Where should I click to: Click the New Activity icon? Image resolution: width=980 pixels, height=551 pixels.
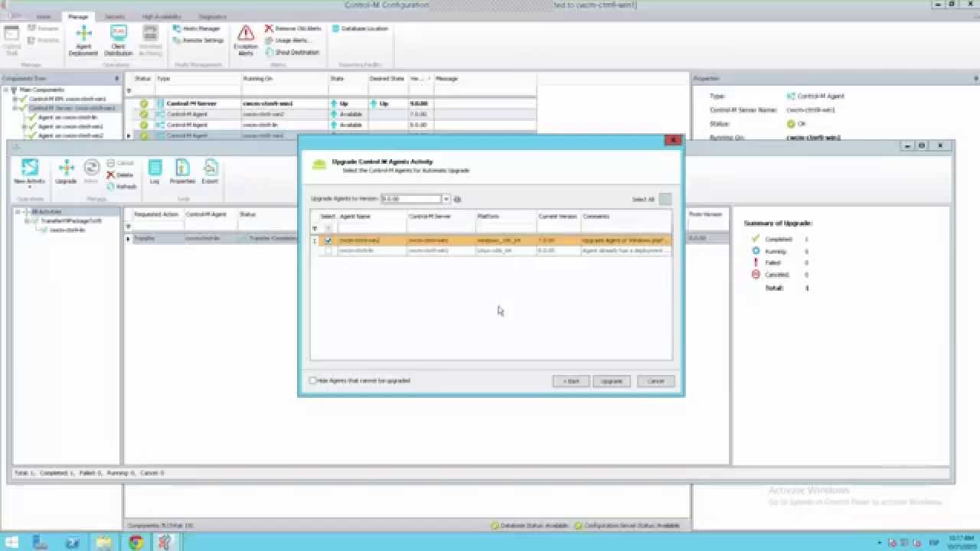coord(30,173)
